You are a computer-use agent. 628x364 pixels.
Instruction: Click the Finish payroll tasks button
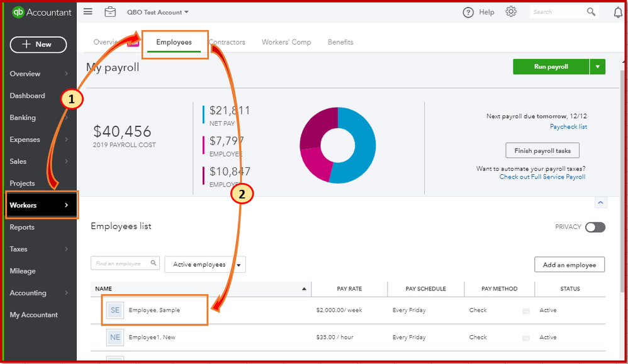pos(542,150)
